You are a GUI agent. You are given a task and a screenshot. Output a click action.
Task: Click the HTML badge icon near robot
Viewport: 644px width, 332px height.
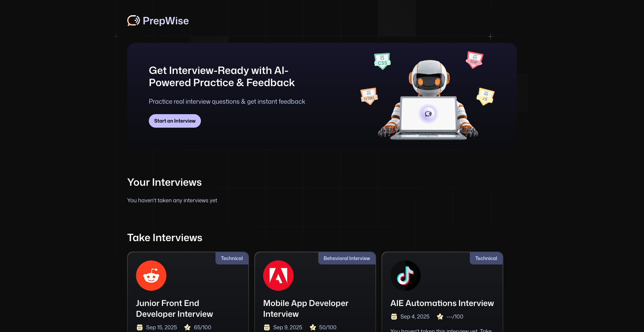click(x=369, y=96)
